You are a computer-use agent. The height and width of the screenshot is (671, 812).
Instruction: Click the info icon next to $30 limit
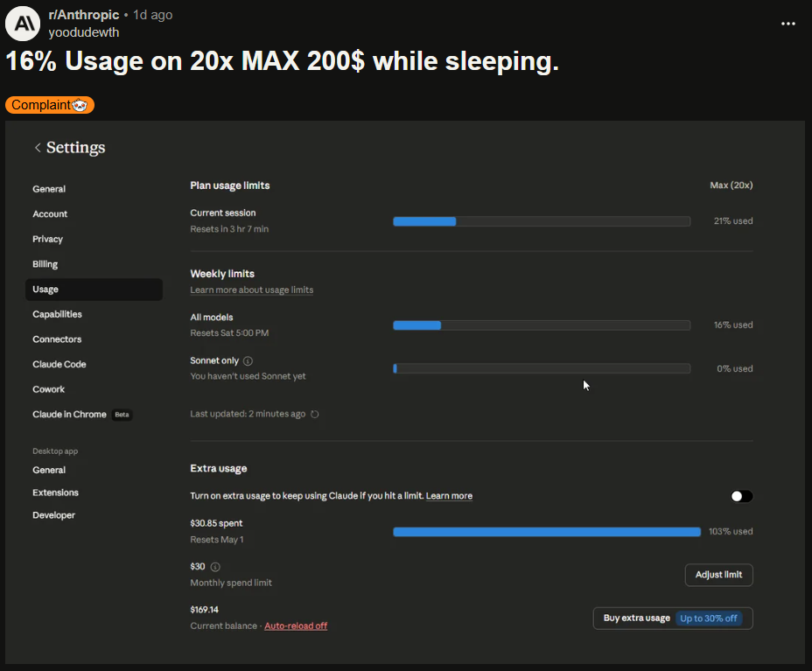[x=215, y=567]
